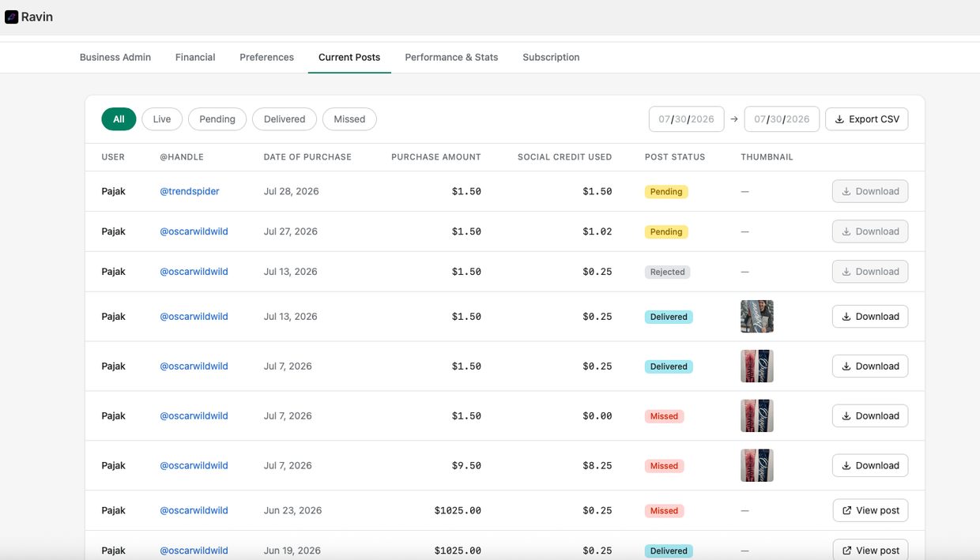Click the POST STATUS column header
This screenshot has width=980, height=560.
[675, 157]
